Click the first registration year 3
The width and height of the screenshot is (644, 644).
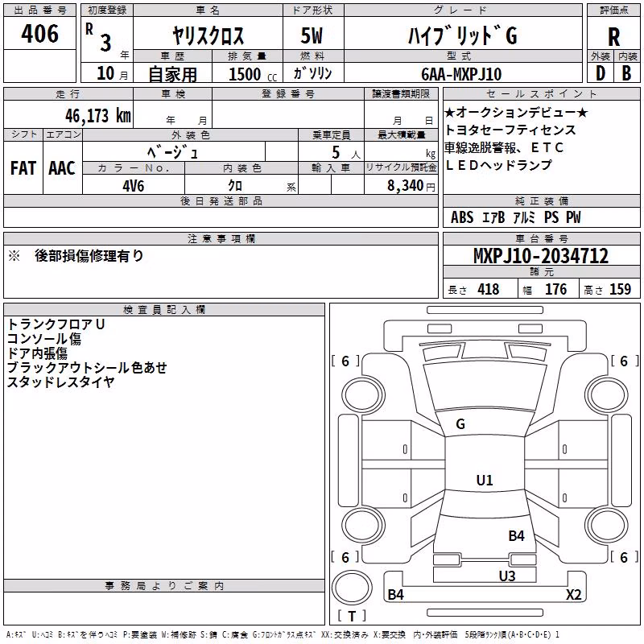tap(105, 43)
